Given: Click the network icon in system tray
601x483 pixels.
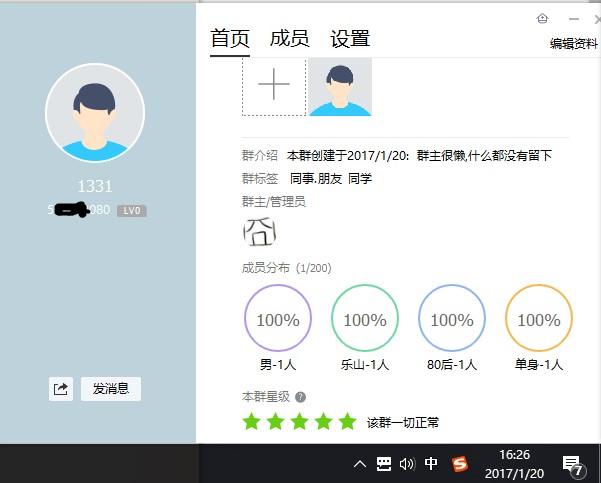Looking at the screenshot, I should tap(384, 464).
